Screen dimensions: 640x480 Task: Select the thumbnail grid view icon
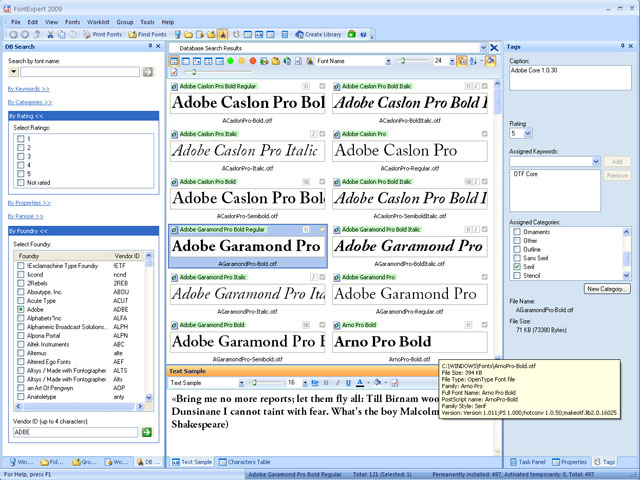pyautogui.click(x=174, y=61)
